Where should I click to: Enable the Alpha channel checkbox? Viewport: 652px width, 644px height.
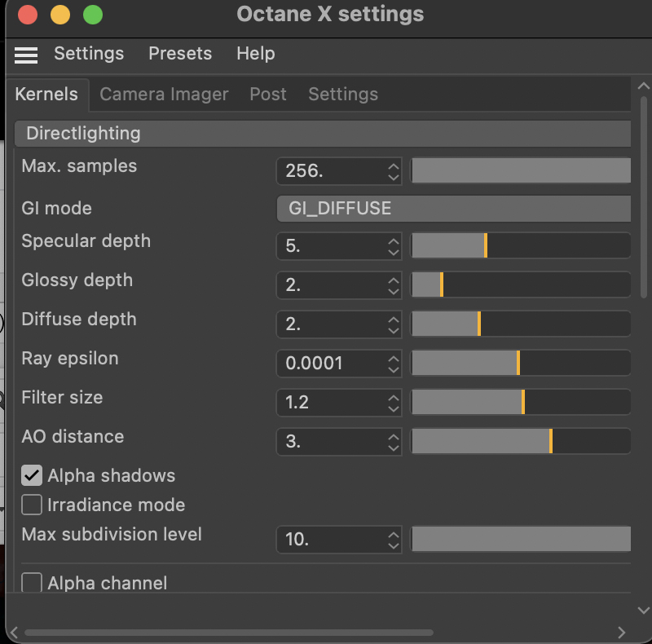coord(32,582)
